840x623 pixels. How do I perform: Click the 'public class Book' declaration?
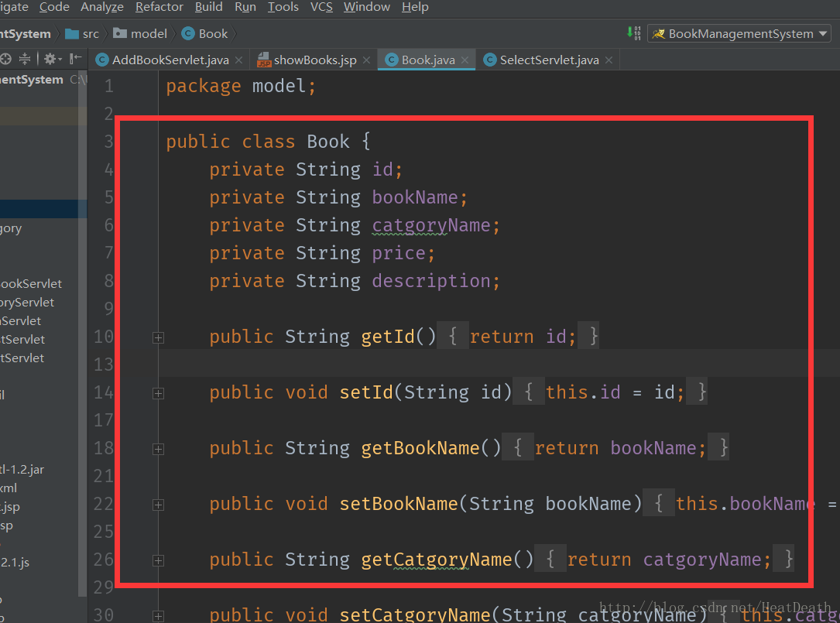[268, 142]
